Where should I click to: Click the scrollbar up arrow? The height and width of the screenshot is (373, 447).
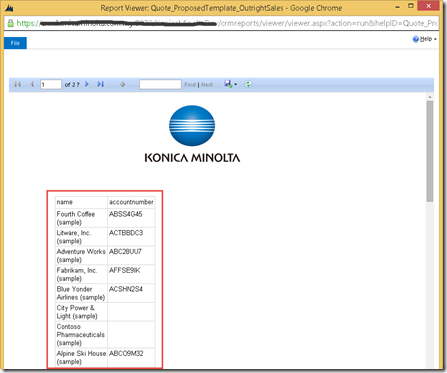point(430,97)
